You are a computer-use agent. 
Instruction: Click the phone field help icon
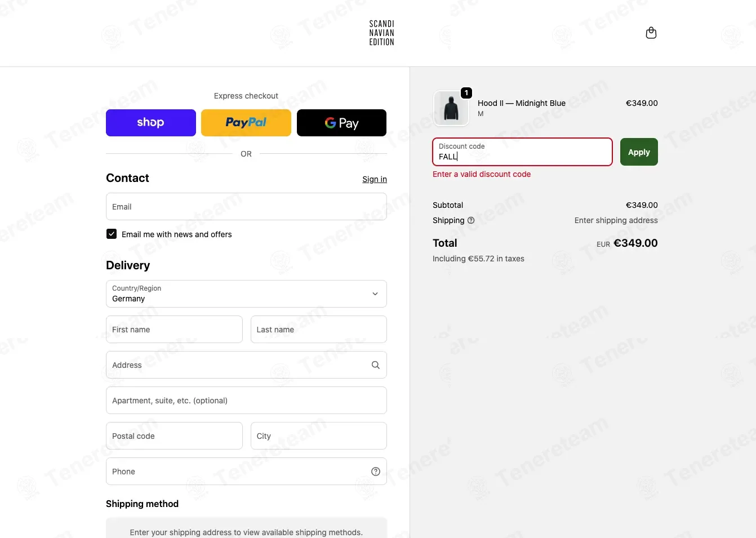coord(376,472)
